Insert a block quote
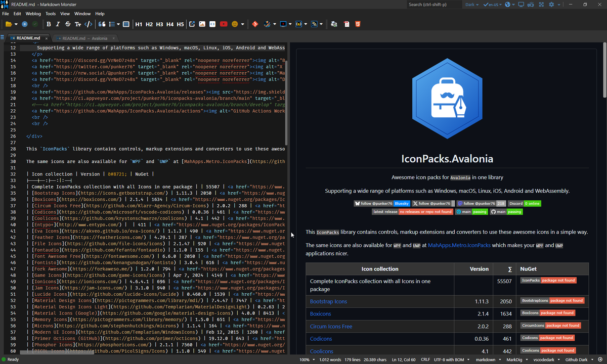This screenshot has width=607, height=364. (102, 24)
